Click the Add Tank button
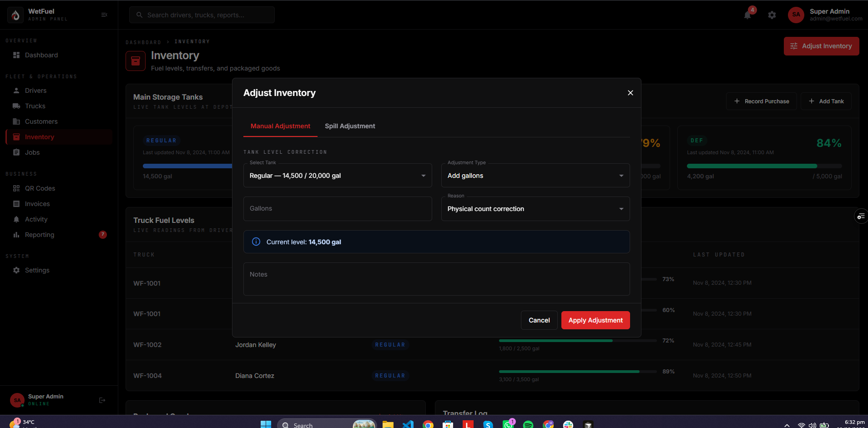 (826, 101)
